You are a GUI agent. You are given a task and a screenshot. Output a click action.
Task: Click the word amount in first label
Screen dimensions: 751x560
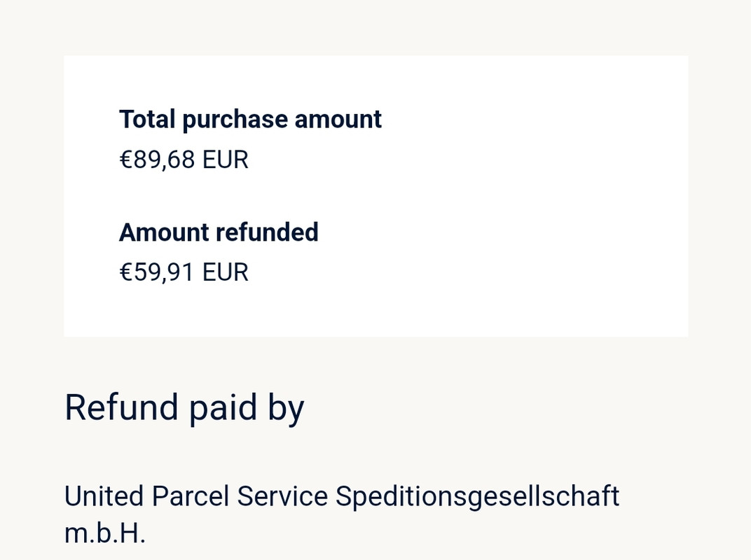click(338, 120)
